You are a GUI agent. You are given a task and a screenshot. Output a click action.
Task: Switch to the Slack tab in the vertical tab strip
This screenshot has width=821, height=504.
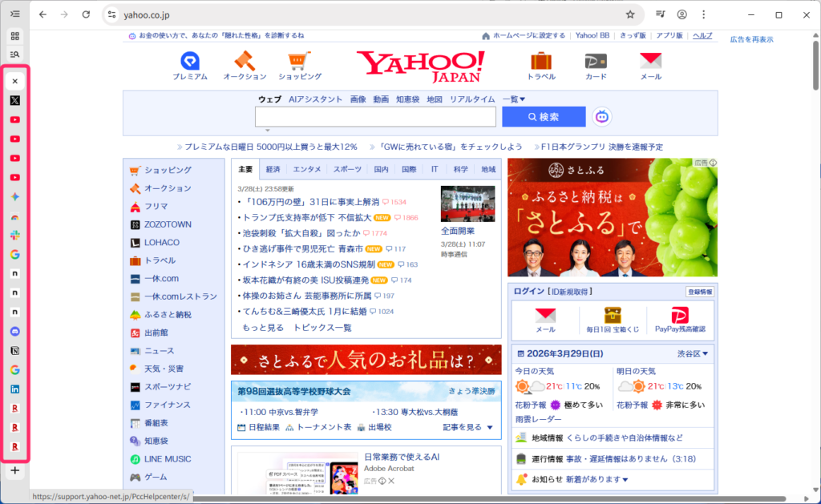click(x=15, y=236)
